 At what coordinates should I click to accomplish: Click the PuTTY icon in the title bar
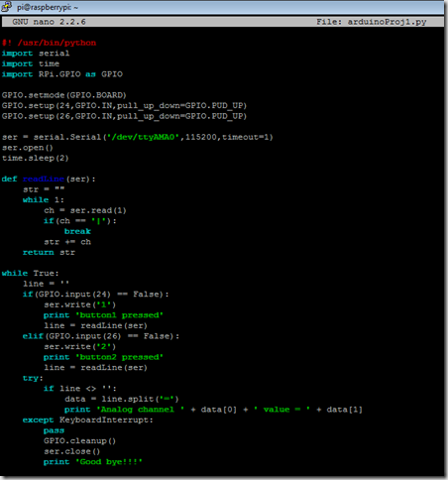[x=7, y=7]
